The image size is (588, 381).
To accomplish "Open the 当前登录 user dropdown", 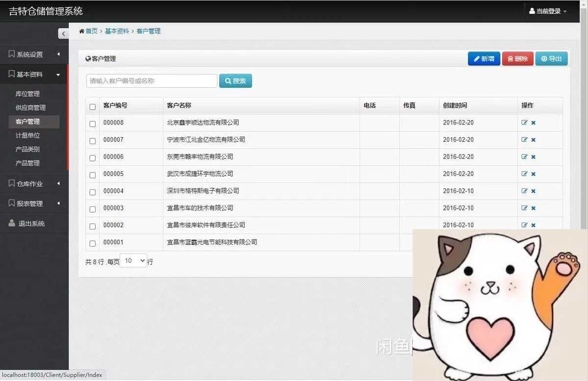I will point(548,11).
